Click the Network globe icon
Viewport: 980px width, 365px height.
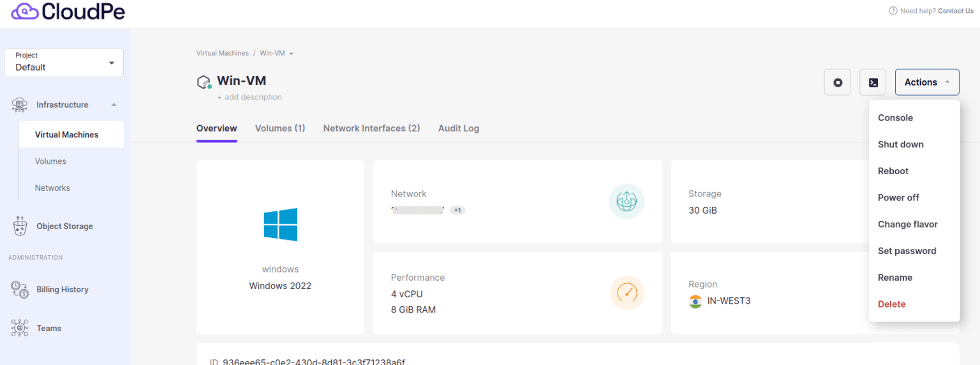627,202
